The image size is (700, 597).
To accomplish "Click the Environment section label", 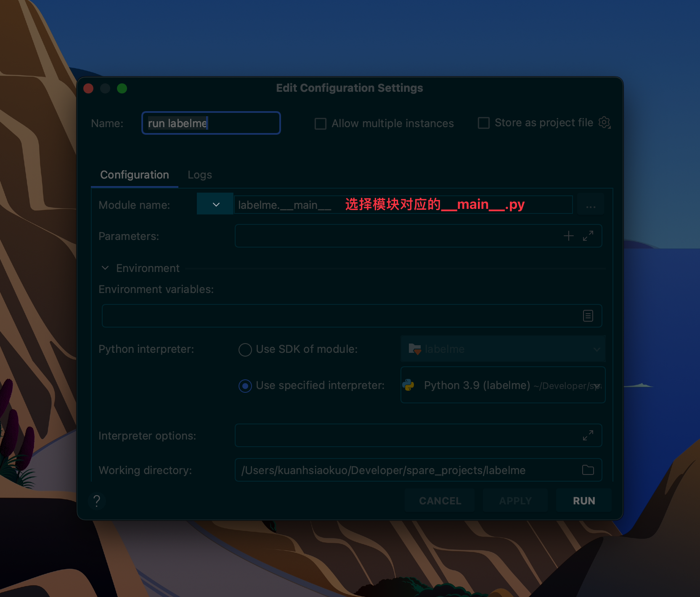I will coord(148,268).
